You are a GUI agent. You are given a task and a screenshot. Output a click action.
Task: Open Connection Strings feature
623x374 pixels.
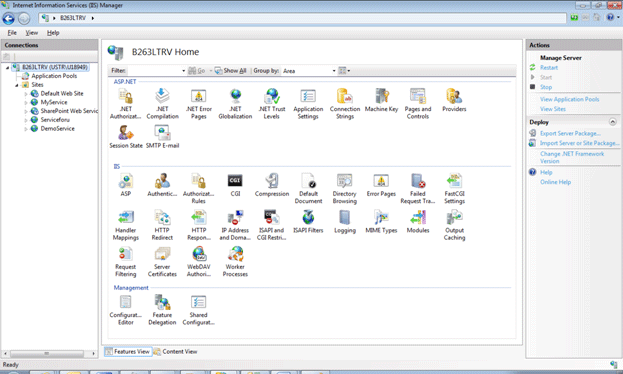click(x=345, y=104)
